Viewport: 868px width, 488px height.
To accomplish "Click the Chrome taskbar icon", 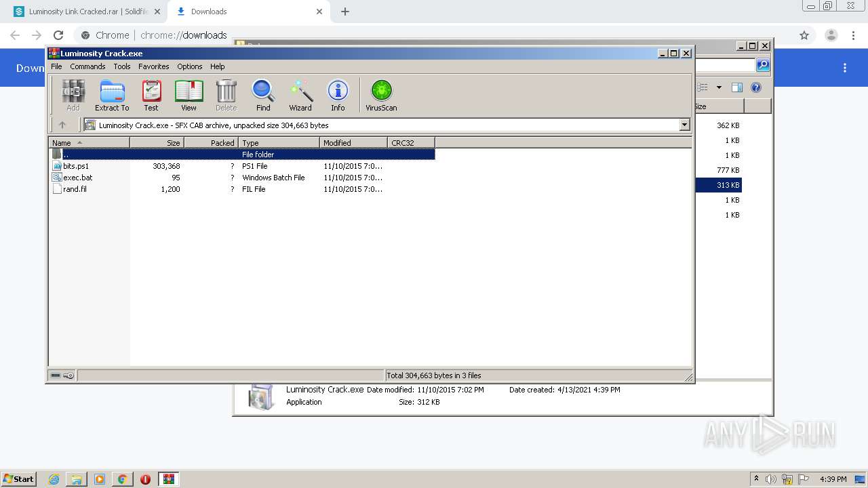I will coord(123,479).
